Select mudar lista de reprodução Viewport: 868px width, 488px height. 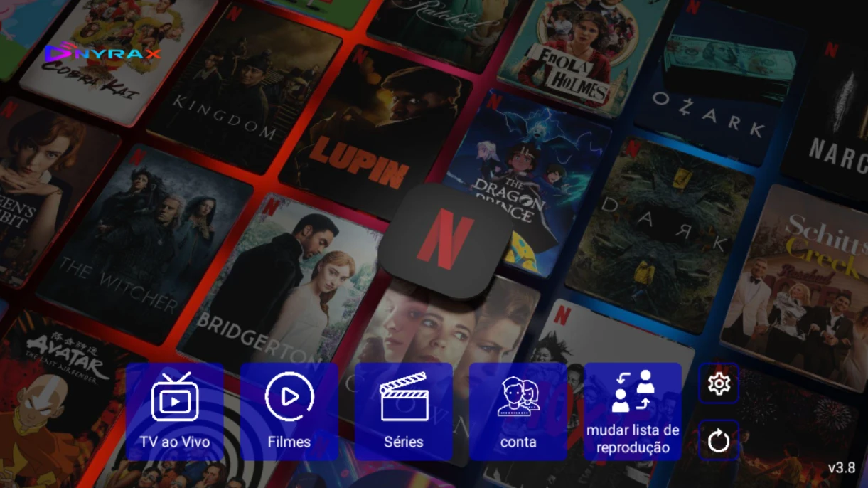(x=633, y=411)
